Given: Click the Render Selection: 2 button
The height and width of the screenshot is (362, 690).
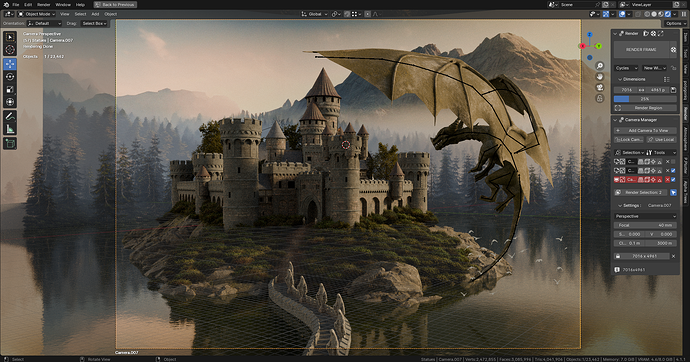Looking at the screenshot, I should pyautogui.click(x=641, y=193).
